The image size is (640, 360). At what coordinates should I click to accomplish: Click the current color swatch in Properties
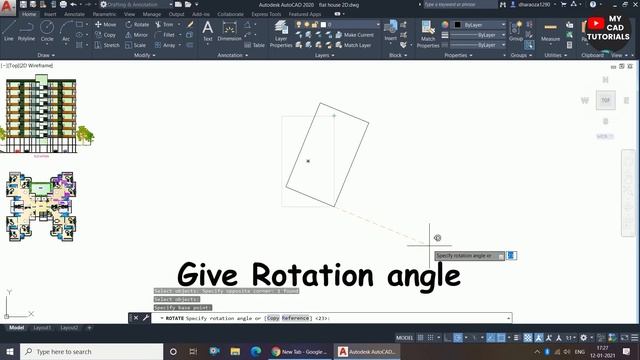pos(458,24)
